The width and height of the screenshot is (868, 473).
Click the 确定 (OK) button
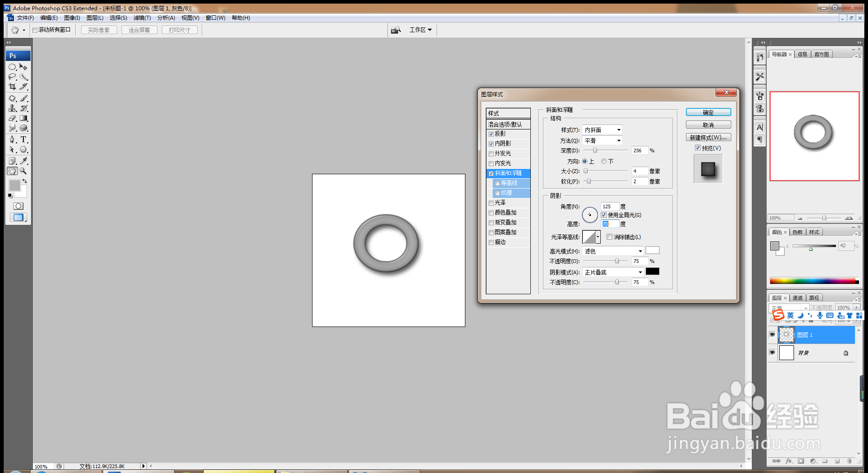(x=708, y=112)
